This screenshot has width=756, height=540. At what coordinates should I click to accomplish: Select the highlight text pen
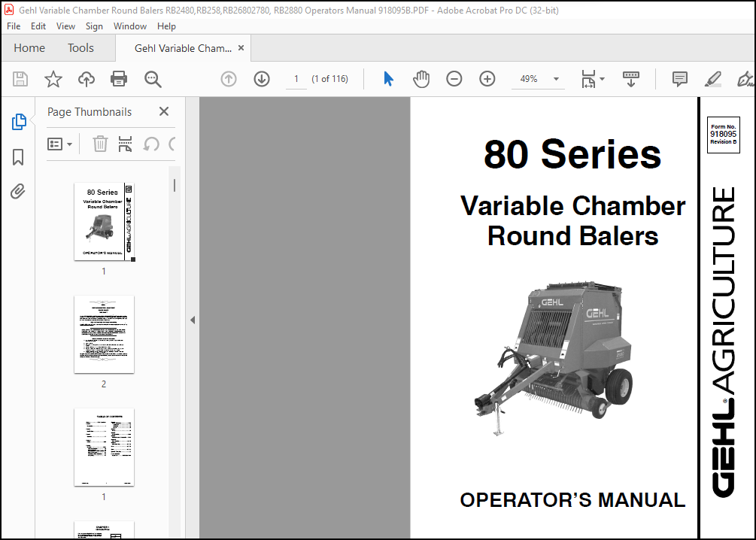tap(712, 79)
